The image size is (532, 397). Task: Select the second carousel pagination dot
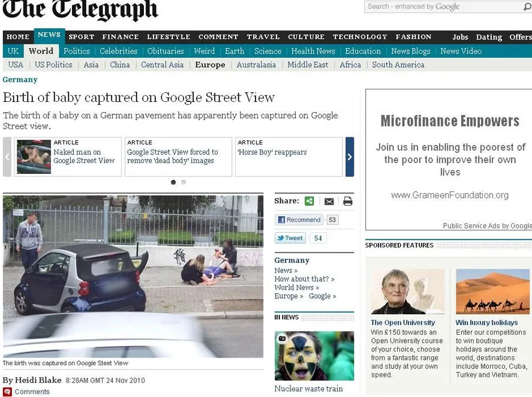[x=183, y=182]
